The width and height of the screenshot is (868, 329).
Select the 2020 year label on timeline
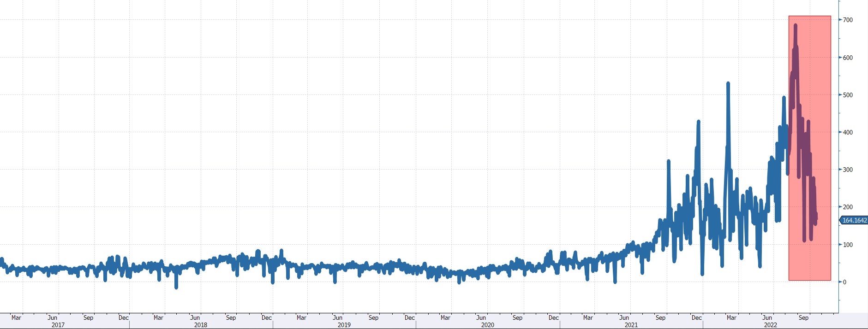[488, 325]
